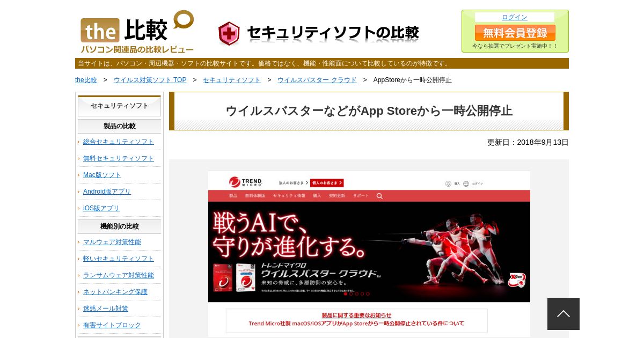
Task: Open 迷惑メール対策 sidebar link
Action: (106, 308)
